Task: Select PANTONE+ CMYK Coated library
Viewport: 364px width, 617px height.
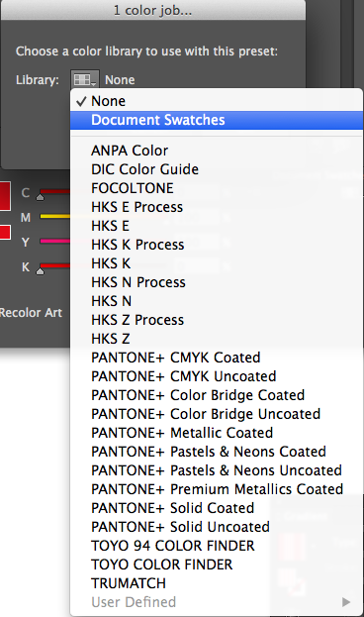Action: pos(217,358)
